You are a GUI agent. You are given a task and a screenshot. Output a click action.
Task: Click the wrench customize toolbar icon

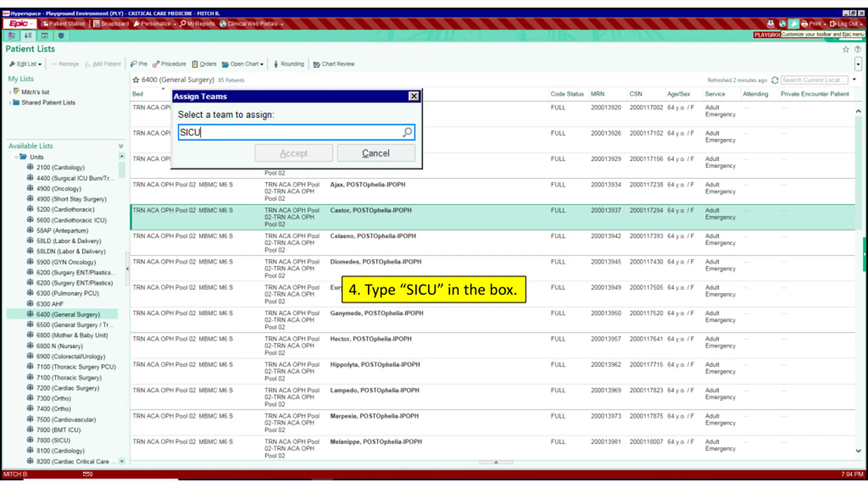pos(794,24)
